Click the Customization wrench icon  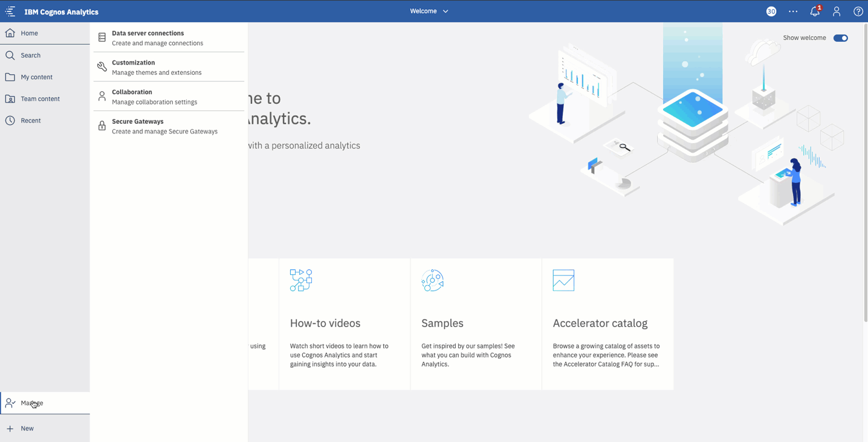click(102, 67)
